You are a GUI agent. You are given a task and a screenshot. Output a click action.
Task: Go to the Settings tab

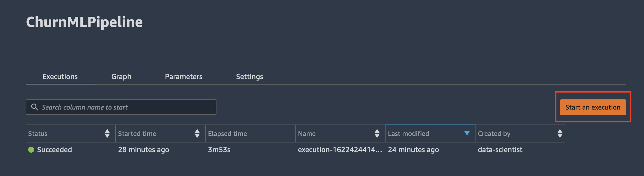(x=249, y=77)
